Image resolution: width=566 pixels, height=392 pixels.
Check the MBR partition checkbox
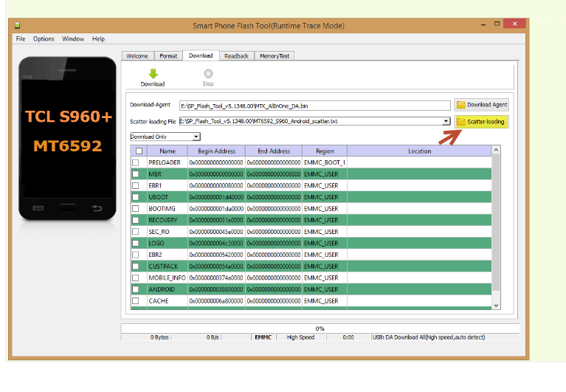coord(135,174)
